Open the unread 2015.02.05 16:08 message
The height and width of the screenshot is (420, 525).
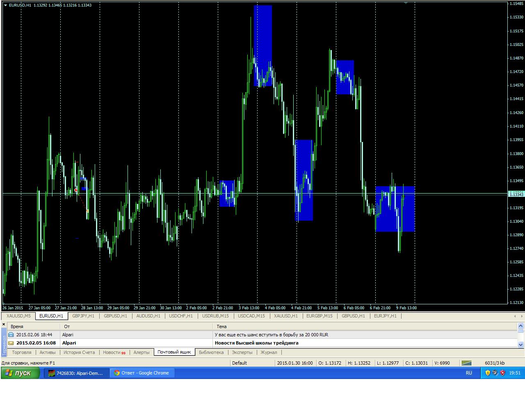click(x=262, y=343)
